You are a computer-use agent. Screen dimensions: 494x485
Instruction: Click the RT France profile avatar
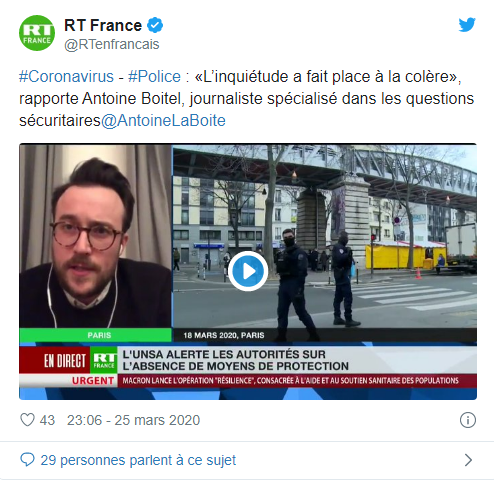coord(37,33)
